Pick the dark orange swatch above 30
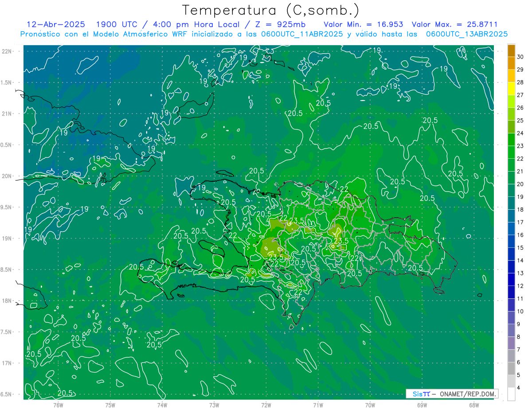 point(511,51)
